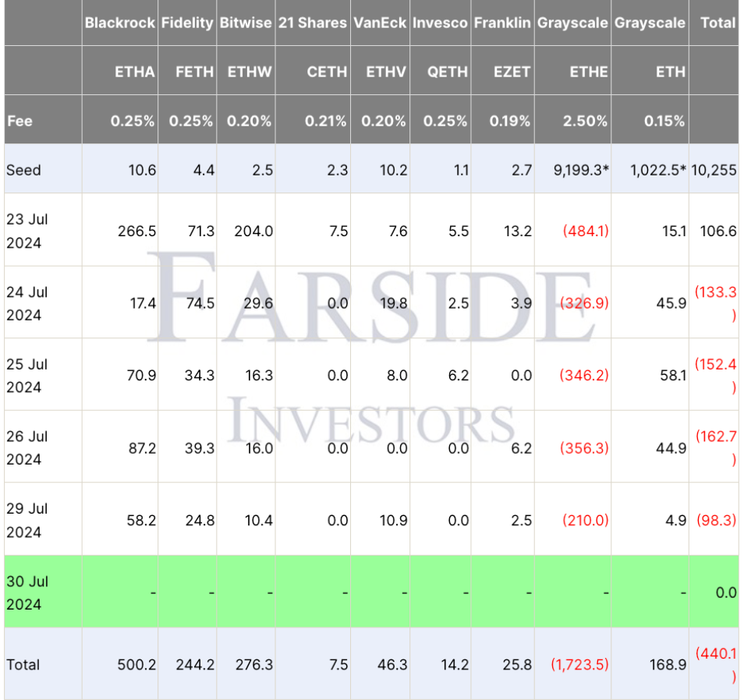Select the 2.50% fee value
The width and height of the screenshot is (744, 700).
click(586, 121)
